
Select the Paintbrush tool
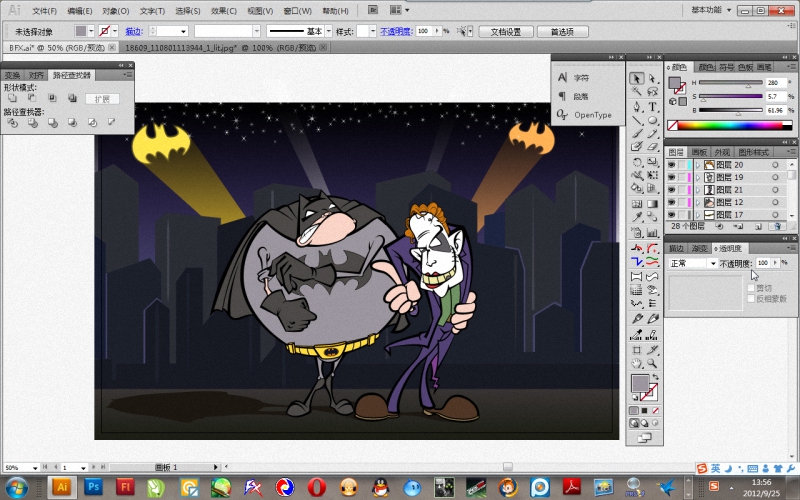tap(636, 134)
